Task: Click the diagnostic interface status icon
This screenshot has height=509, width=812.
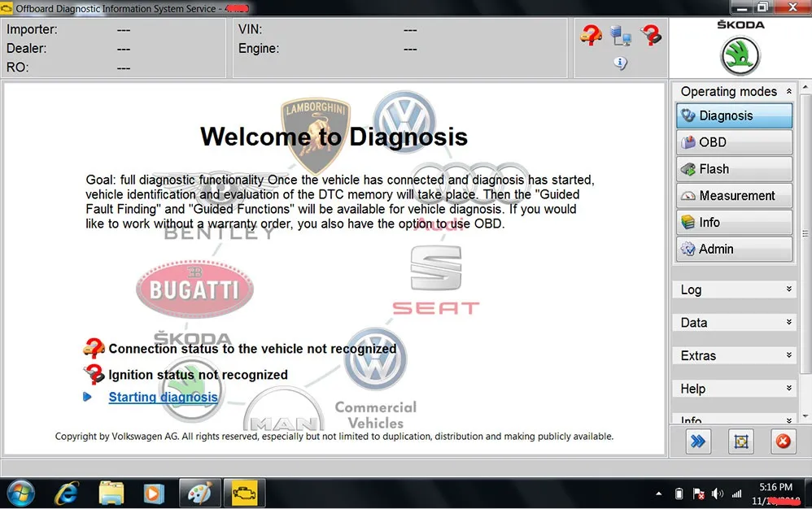Action: [650, 35]
